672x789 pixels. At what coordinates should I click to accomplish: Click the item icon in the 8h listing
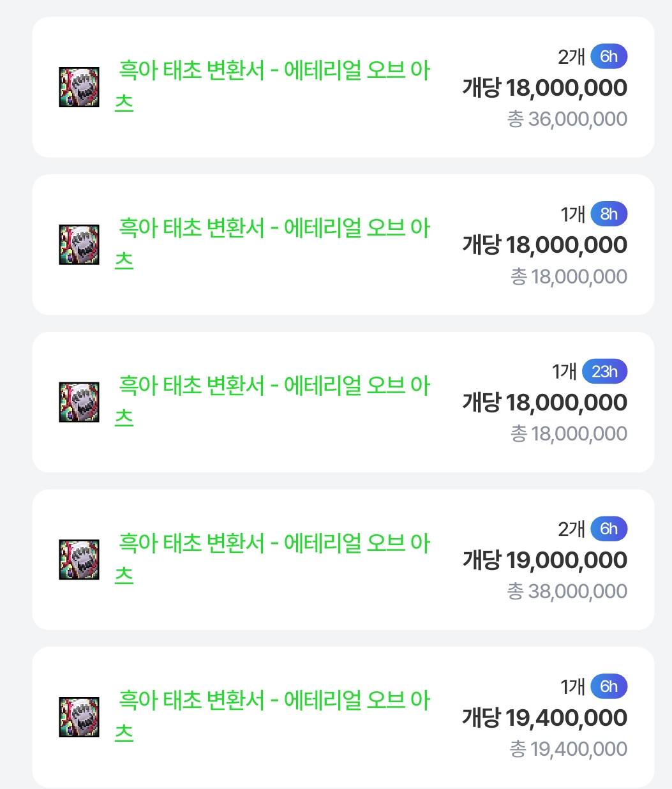(x=79, y=244)
